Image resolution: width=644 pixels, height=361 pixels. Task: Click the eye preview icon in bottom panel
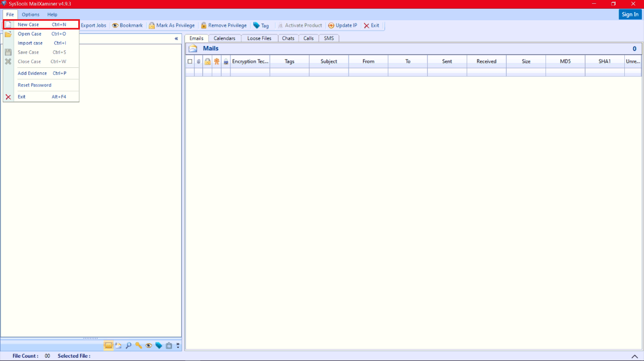pyautogui.click(x=148, y=345)
